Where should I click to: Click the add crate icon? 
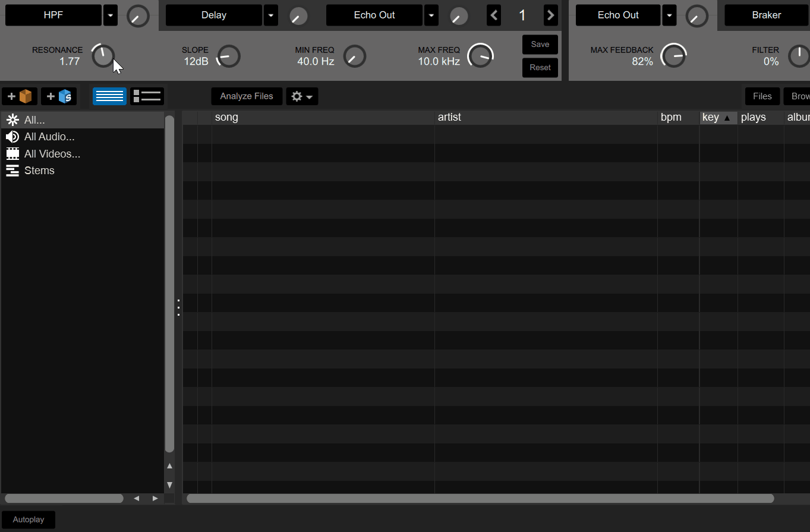coord(20,96)
